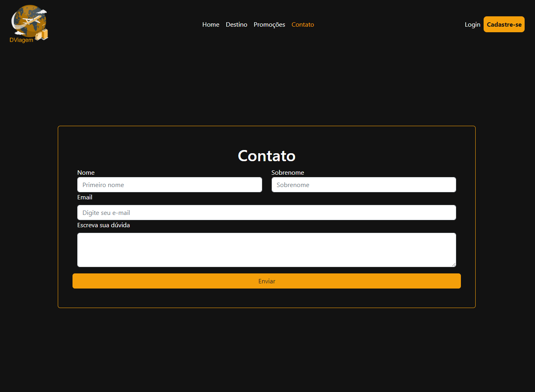535x392 pixels.
Task: Open the Login link
Action: 472,24
